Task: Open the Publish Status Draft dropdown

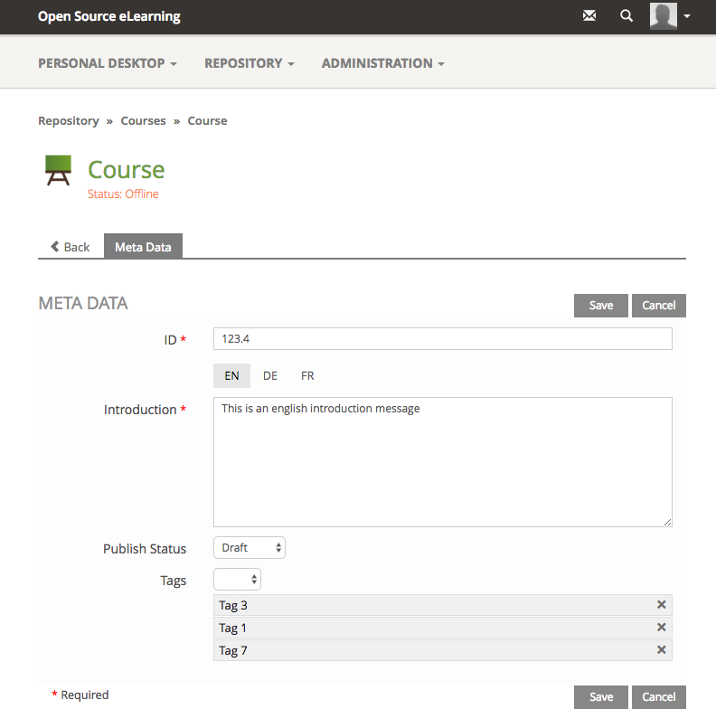Action: (x=250, y=548)
